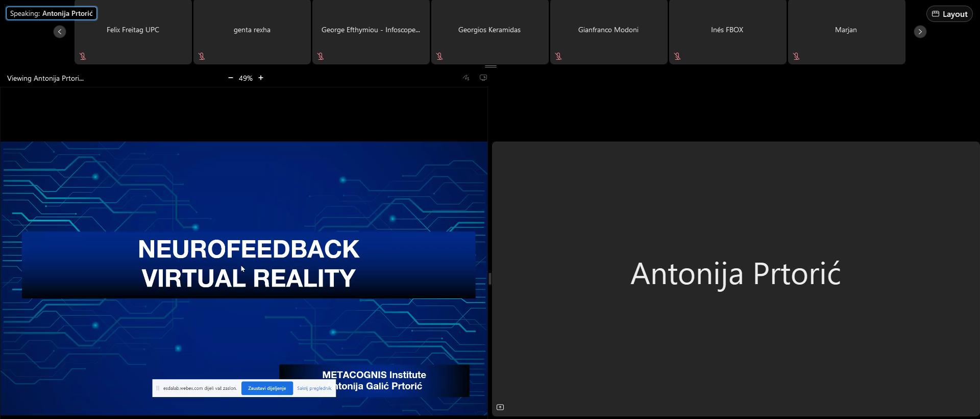Click the filmstrip collapse handle below participants
The height and width of the screenshot is (419, 980).
(491, 66)
